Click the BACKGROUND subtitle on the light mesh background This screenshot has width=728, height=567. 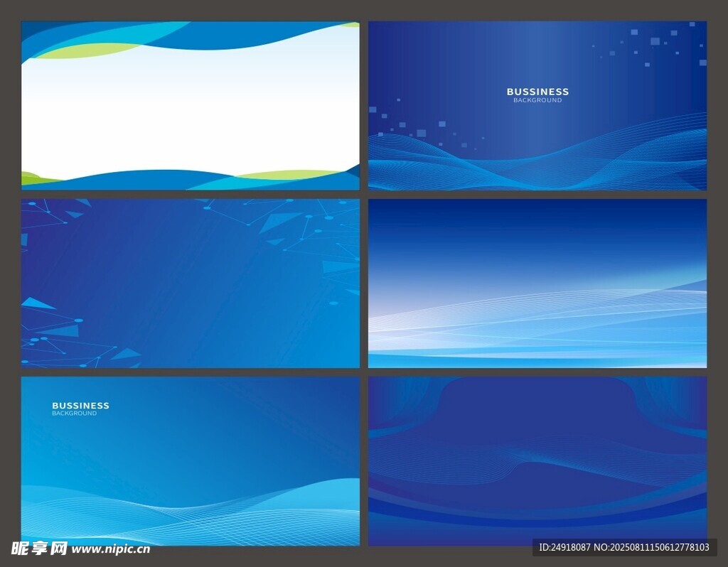pyautogui.click(x=74, y=414)
